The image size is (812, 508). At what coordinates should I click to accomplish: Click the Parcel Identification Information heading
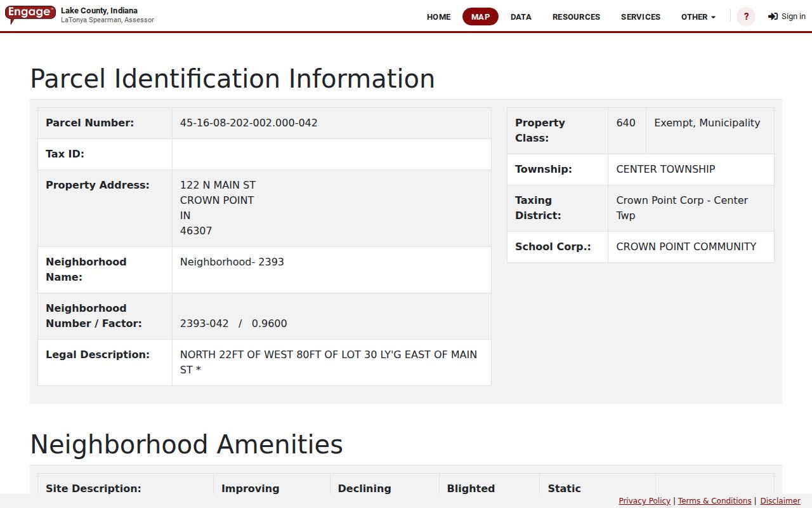pos(232,79)
